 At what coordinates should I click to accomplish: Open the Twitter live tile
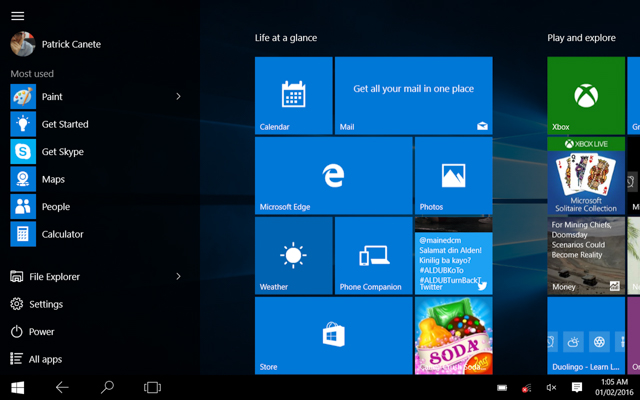pyautogui.click(x=453, y=256)
